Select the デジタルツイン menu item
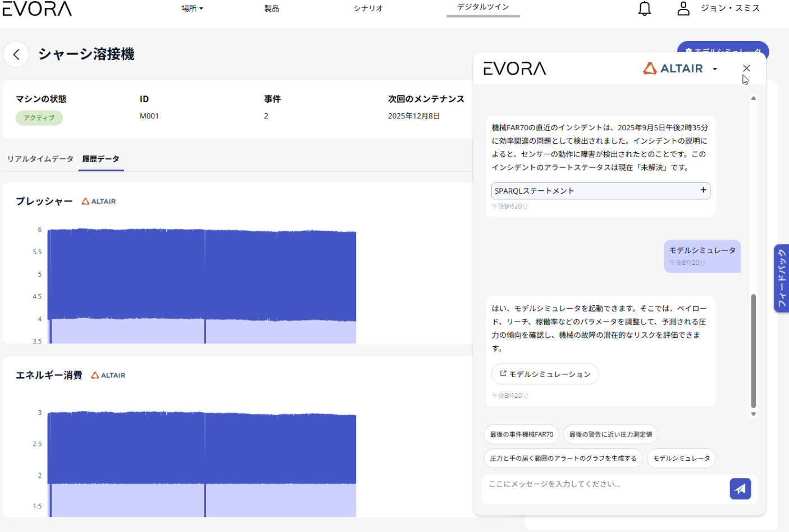 (483, 7)
